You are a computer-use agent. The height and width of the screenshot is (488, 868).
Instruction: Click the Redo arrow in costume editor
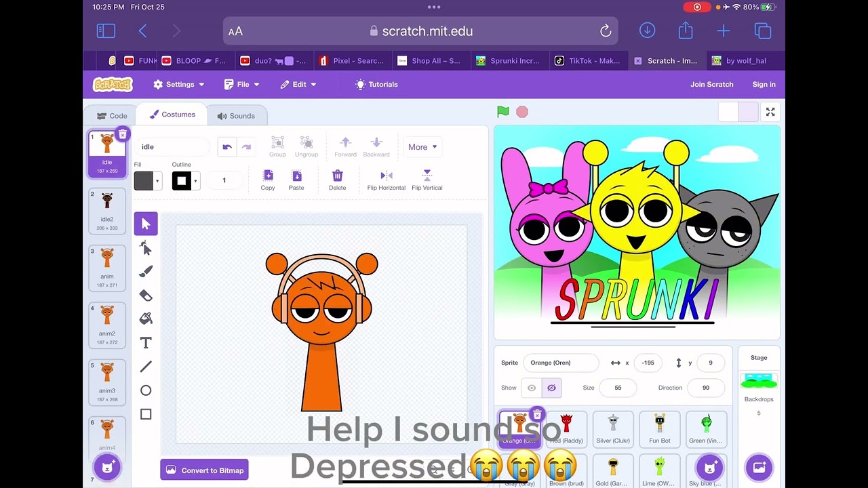246,147
